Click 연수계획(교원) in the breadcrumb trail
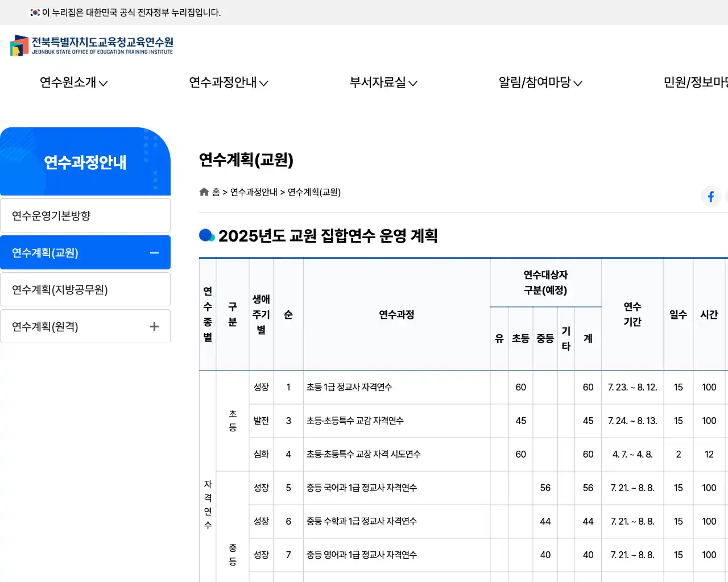This screenshot has height=582, width=728. [x=314, y=192]
